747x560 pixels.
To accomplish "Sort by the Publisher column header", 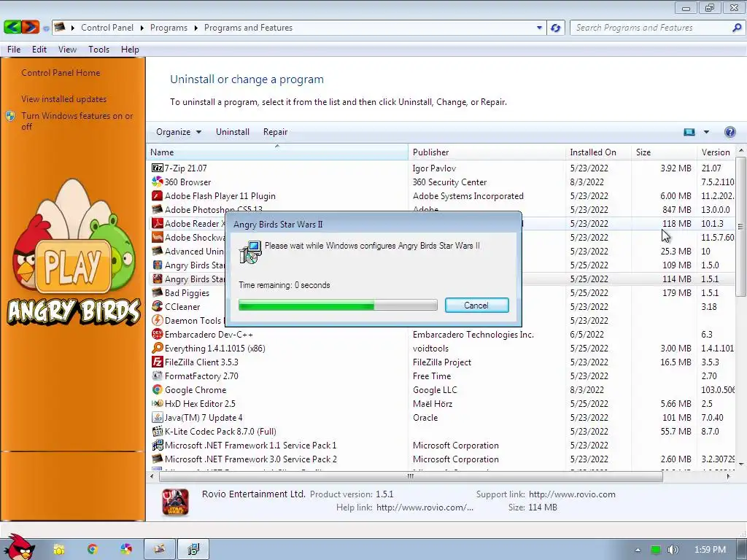I will (487, 152).
